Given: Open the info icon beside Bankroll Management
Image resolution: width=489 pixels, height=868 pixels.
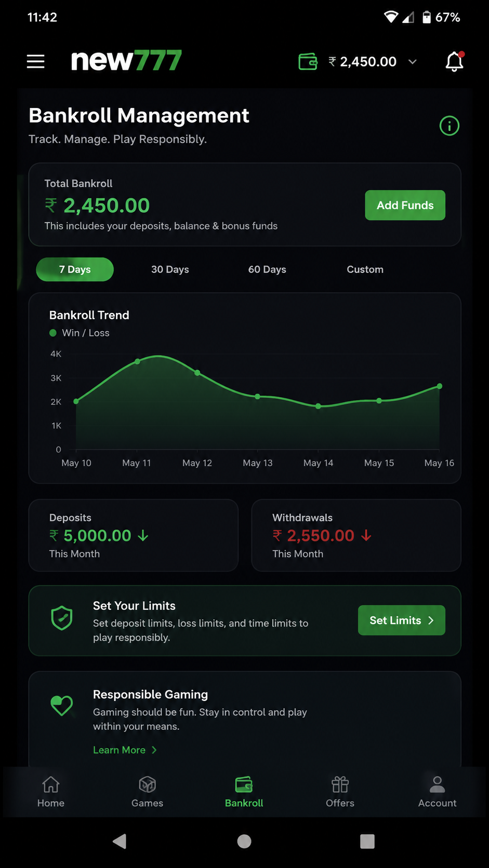Looking at the screenshot, I should click(x=450, y=126).
